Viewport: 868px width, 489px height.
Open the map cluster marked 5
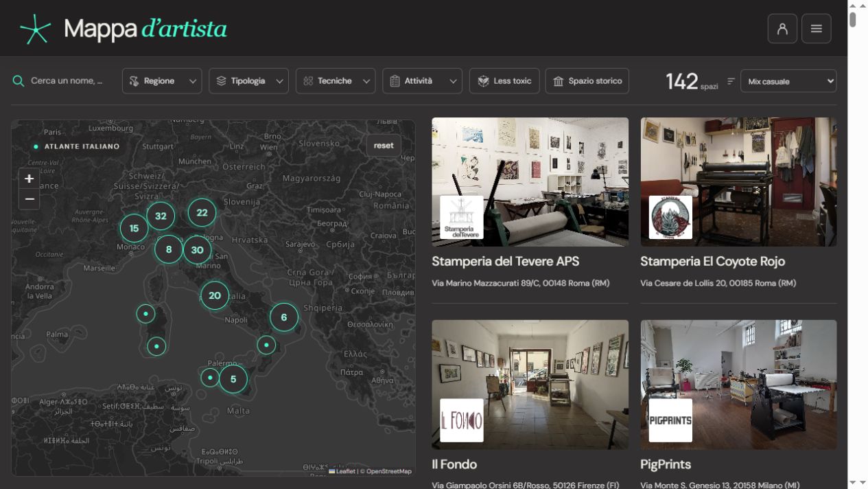coord(233,378)
